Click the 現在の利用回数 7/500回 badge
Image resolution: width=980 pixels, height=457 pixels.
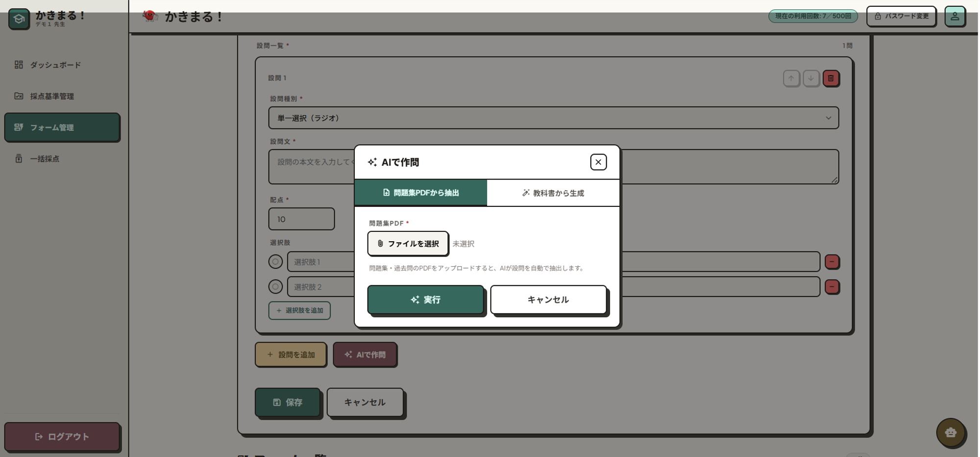tap(813, 16)
